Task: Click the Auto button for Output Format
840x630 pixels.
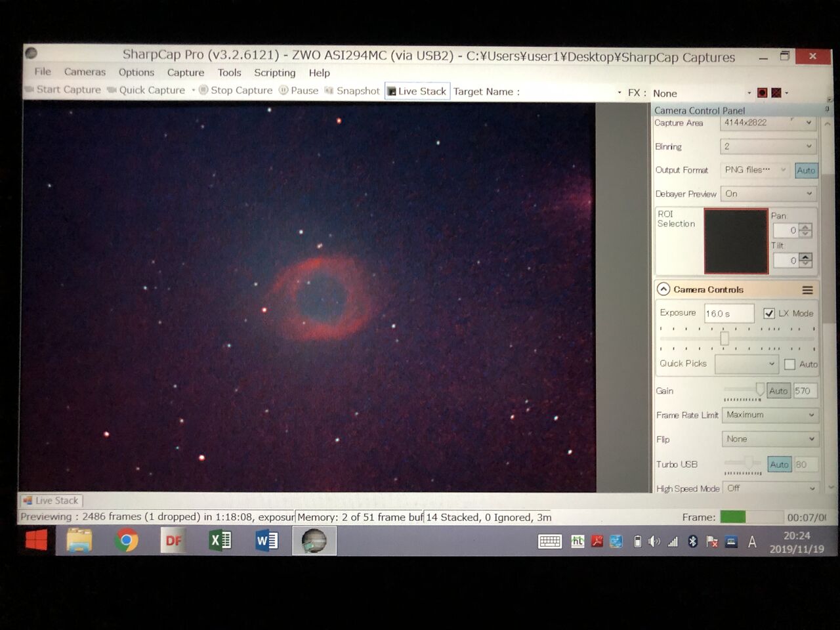Action: (805, 171)
